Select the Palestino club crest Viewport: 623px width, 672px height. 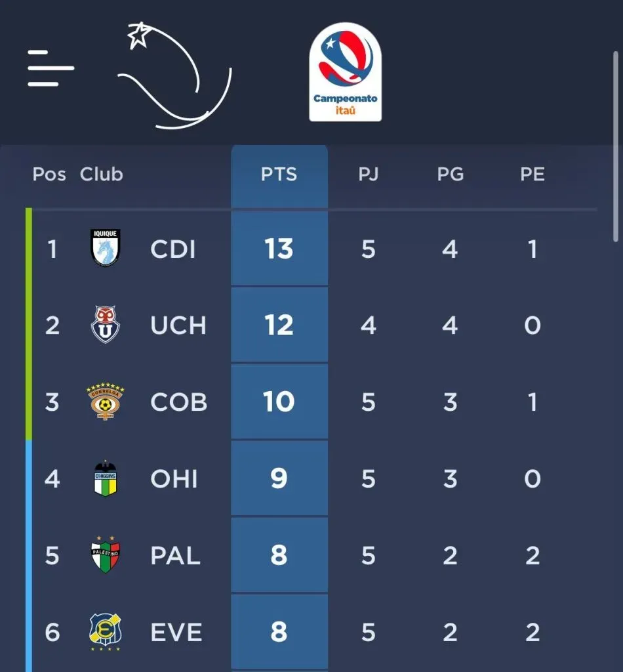tap(106, 555)
